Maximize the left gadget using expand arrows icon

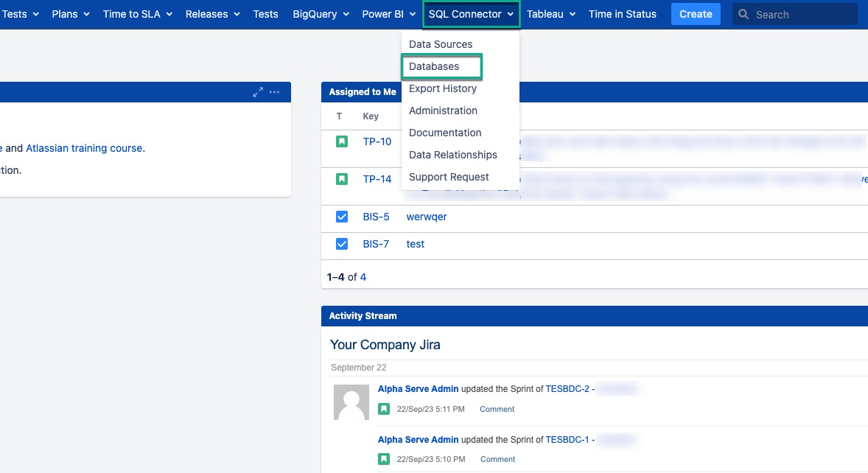pos(258,92)
